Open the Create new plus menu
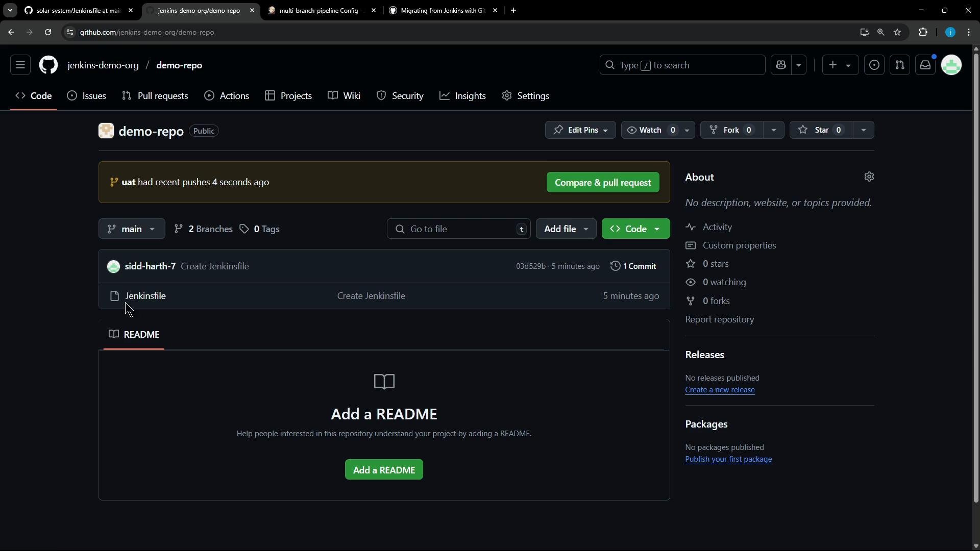The image size is (980, 551). (840, 65)
